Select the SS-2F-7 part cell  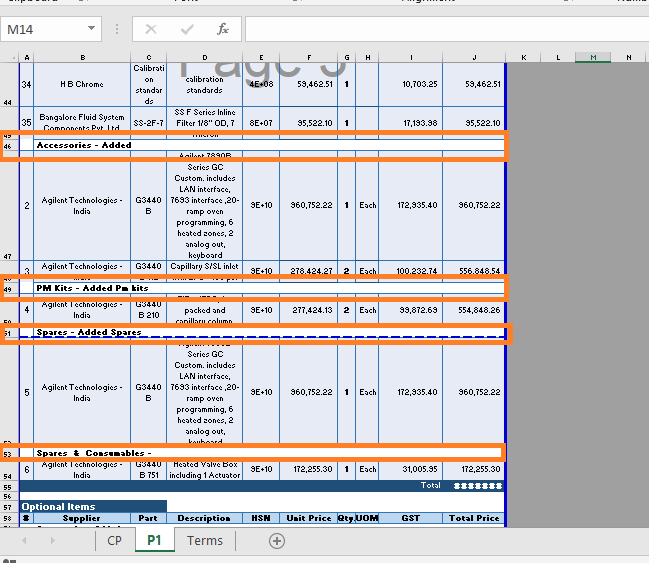[x=149, y=123]
